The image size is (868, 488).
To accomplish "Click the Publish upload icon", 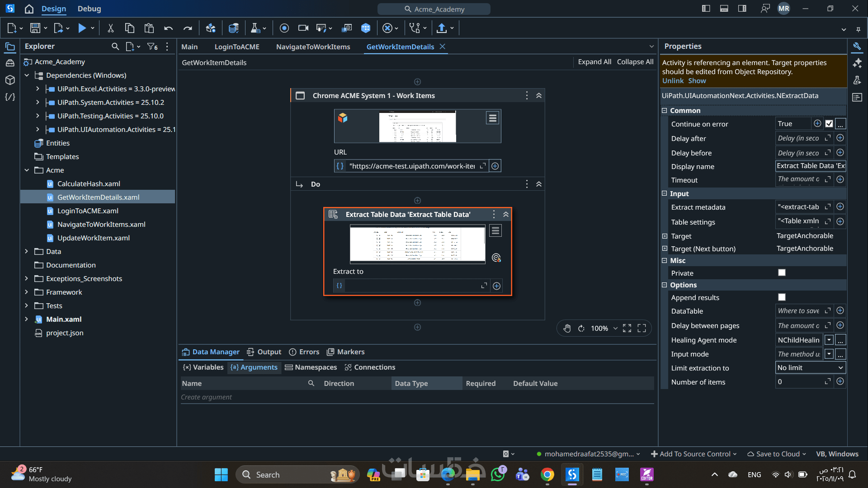I will pyautogui.click(x=442, y=28).
